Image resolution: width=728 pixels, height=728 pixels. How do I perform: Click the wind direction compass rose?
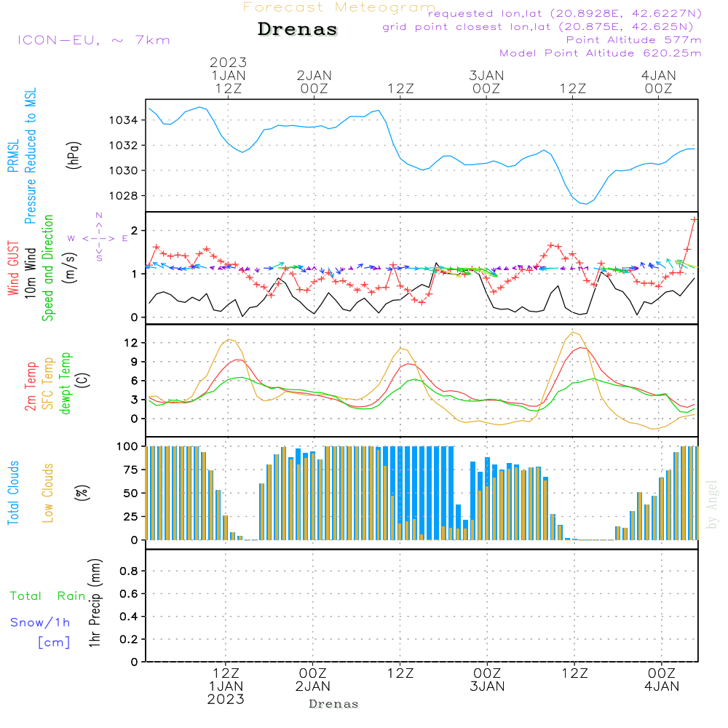(99, 237)
